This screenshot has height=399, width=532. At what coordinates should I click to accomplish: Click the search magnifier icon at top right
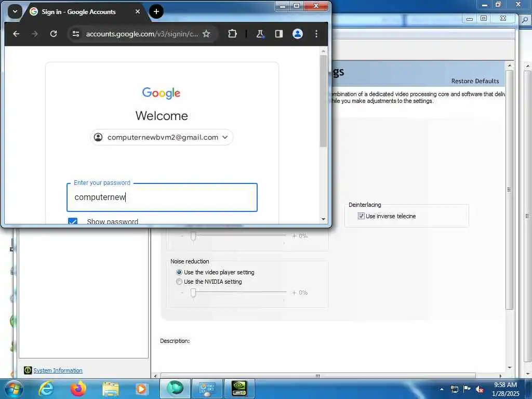tap(525, 20)
